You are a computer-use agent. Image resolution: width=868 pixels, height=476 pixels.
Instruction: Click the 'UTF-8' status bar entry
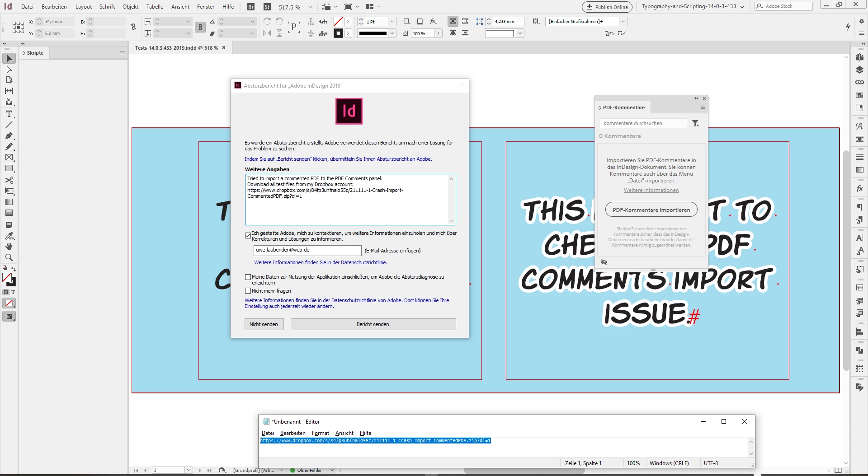711,463
